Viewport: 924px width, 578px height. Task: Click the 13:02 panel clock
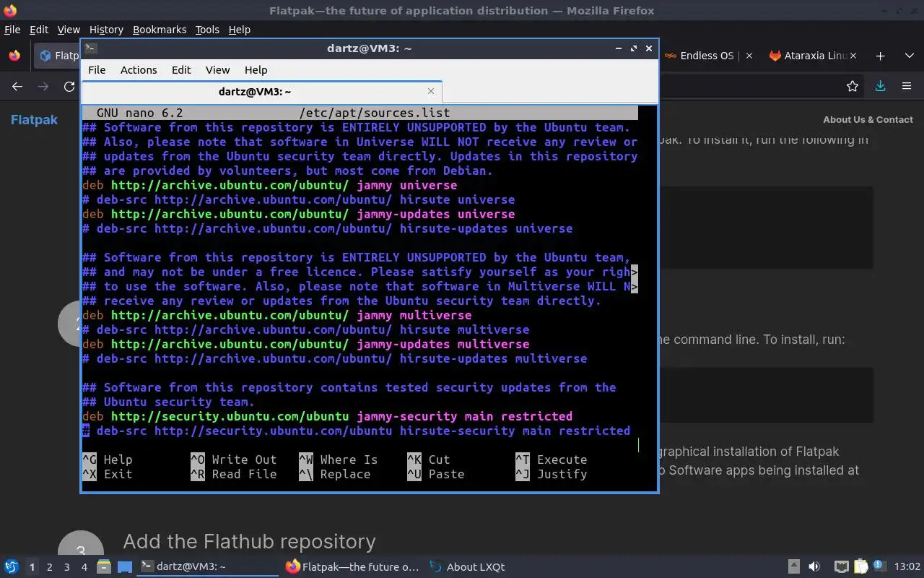907,567
